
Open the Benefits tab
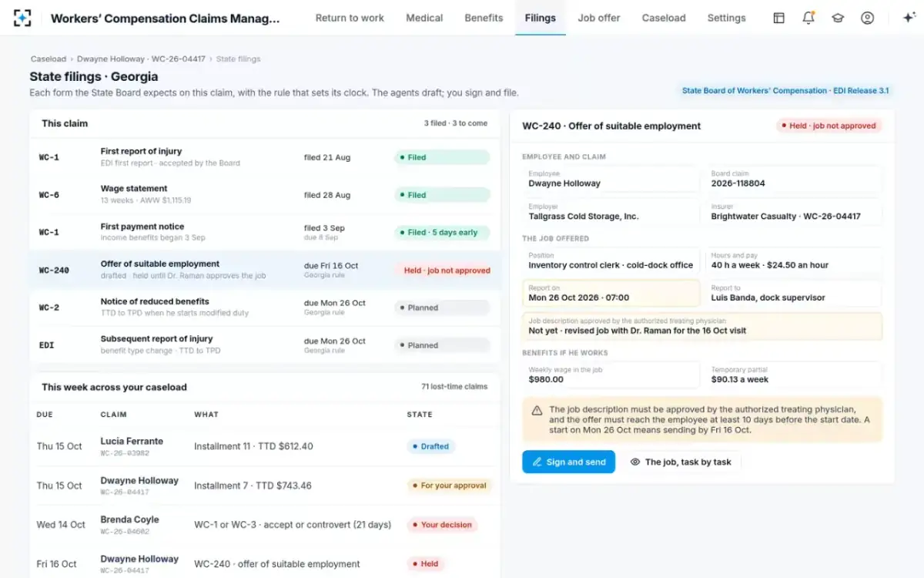click(x=484, y=18)
